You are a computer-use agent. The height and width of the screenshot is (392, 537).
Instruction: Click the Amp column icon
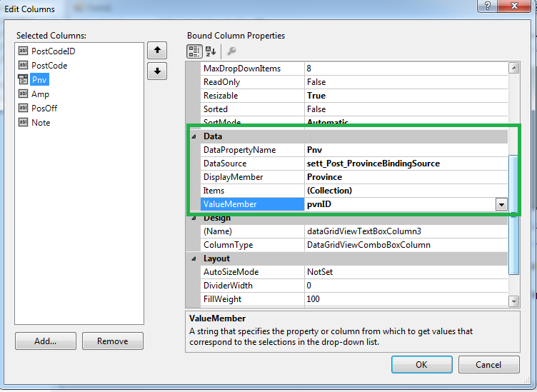tap(23, 94)
